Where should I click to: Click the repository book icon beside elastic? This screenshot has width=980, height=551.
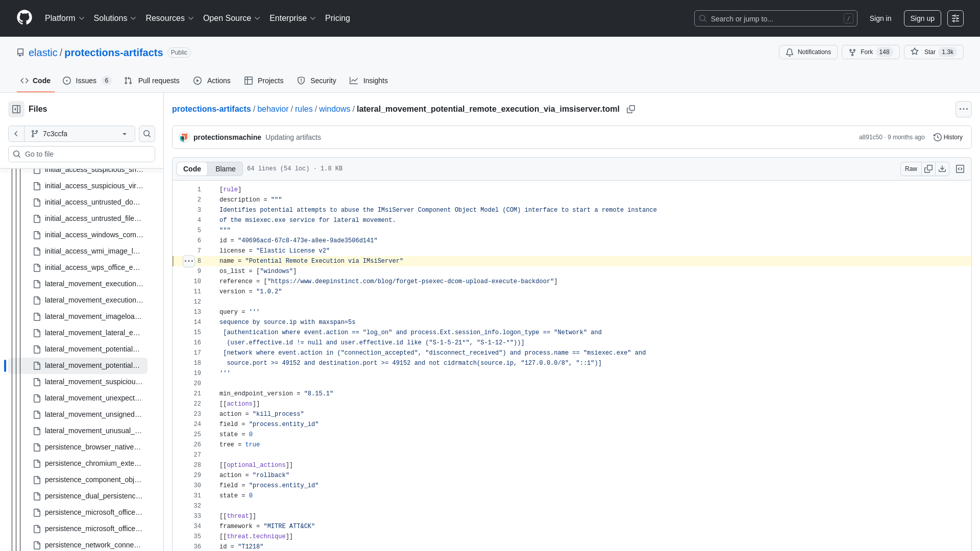[x=20, y=53]
